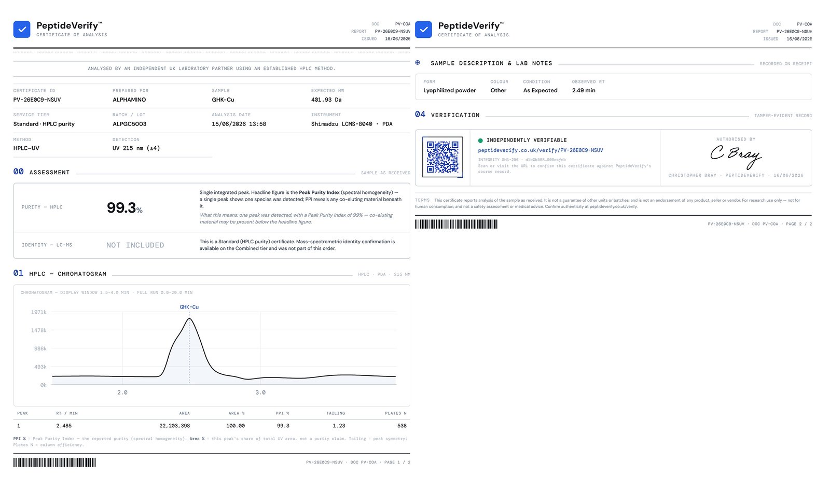
Task: Open the peptideverify.co.uk/verify/PV-26E0C9-NSUV link
Action: click(x=541, y=150)
